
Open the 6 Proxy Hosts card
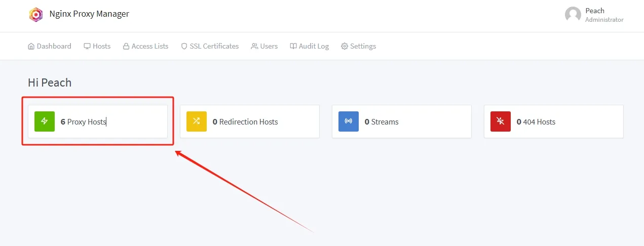(x=98, y=121)
